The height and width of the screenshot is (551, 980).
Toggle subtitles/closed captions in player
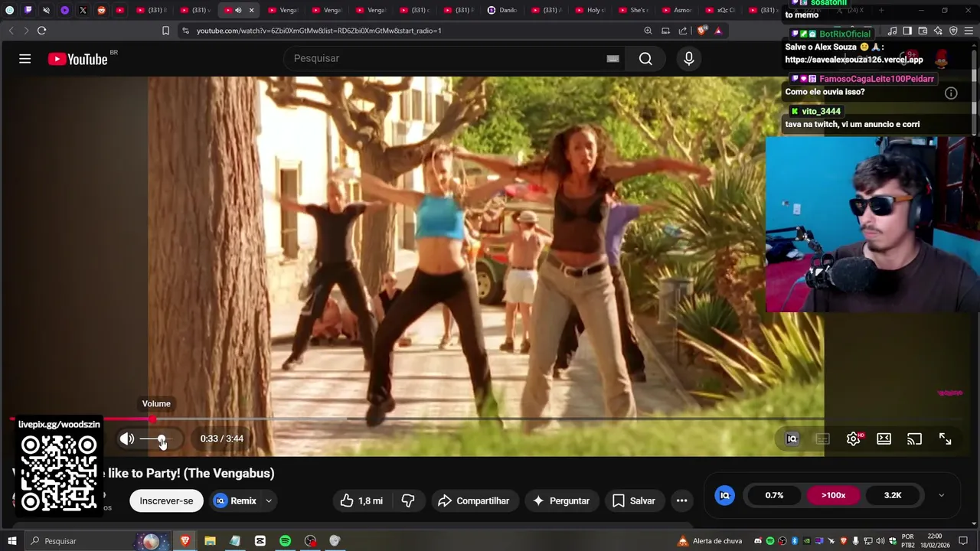click(x=823, y=439)
